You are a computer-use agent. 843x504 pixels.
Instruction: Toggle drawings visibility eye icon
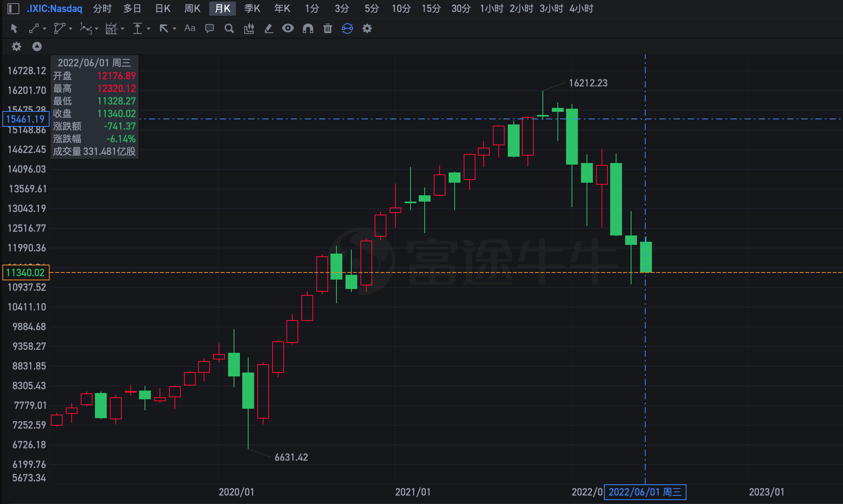click(288, 28)
